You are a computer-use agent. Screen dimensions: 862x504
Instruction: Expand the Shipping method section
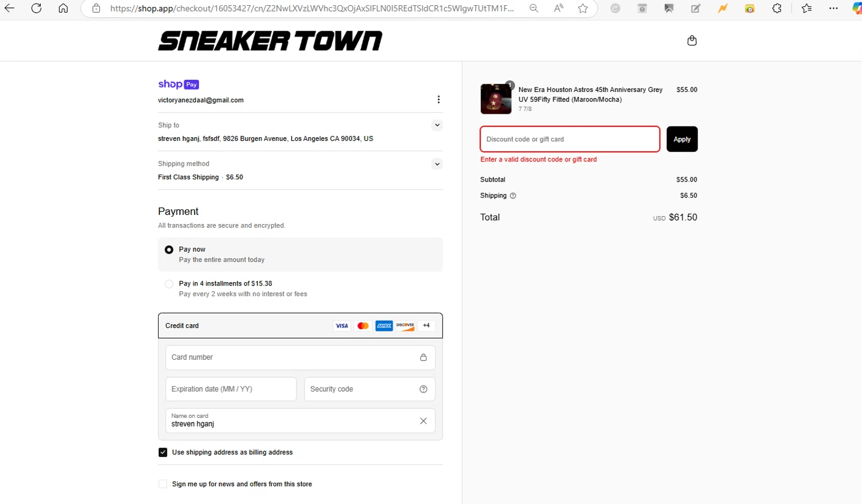coord(437,164)
